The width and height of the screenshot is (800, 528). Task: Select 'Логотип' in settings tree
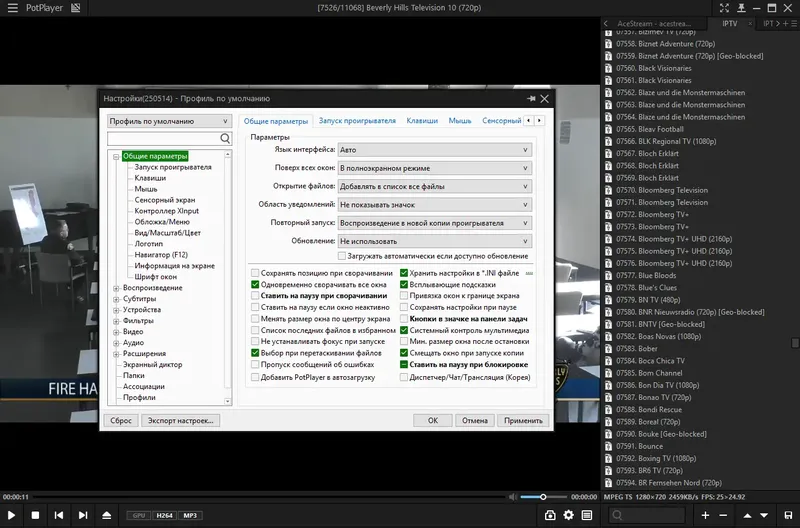tap(148, 244)
